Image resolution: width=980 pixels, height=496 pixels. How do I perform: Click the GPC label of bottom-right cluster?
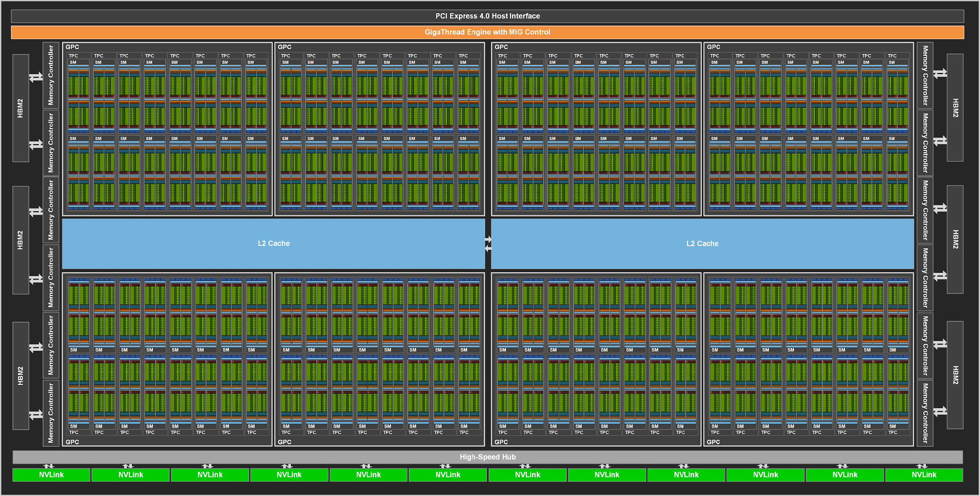coord(713,442)
